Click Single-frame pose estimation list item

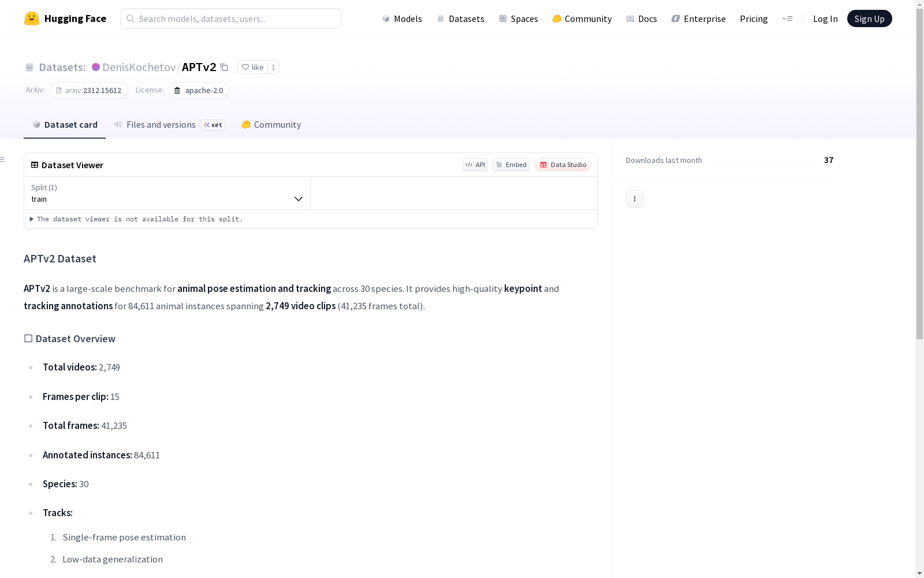(x=124, y=537)
